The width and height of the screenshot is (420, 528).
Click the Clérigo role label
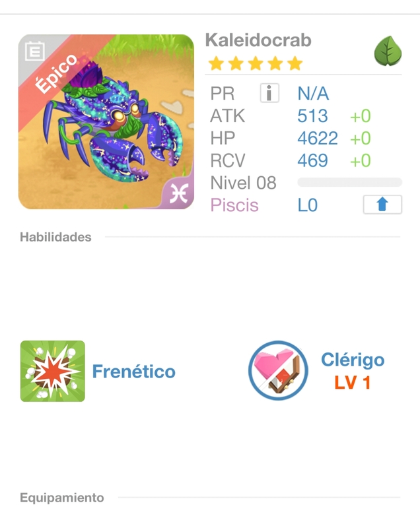pos(353,360)
